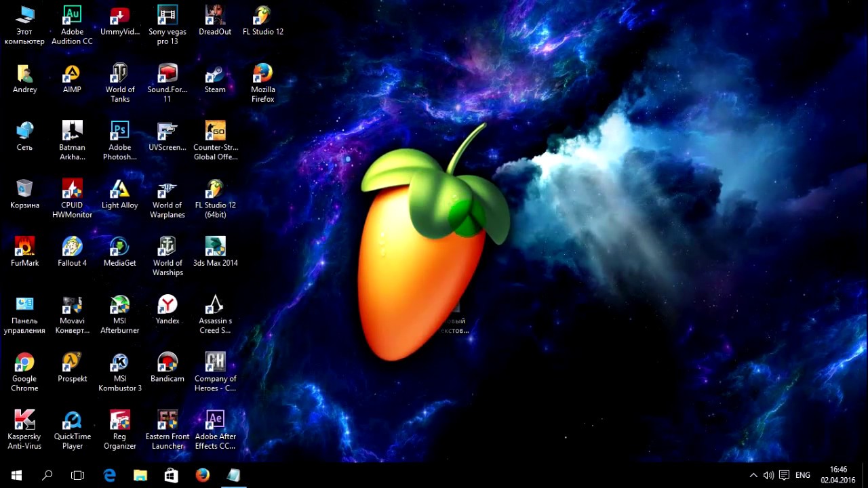This screenshot has height=488, width=868.
Task: Click Company of Heroes - C... icon
Action: [x=215, y=371]
